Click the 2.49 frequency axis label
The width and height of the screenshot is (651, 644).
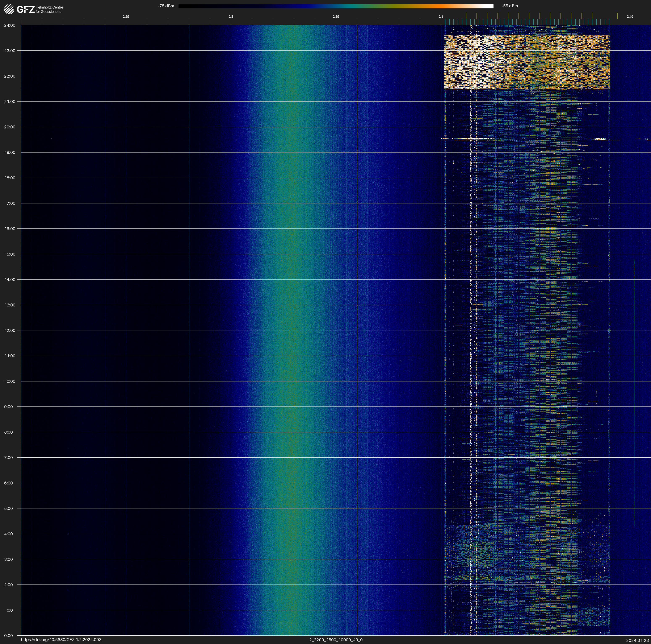pos(629,17)
